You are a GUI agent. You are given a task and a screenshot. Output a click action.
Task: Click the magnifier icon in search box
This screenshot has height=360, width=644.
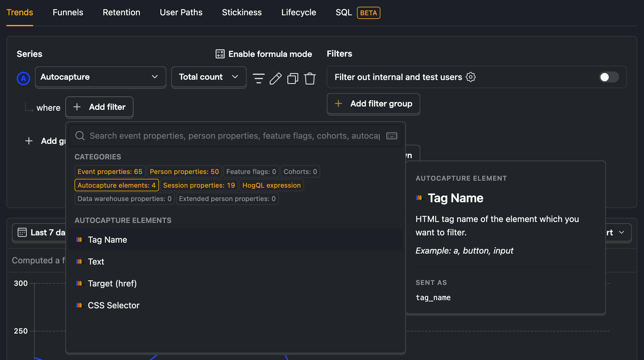(x=80, y=136)
